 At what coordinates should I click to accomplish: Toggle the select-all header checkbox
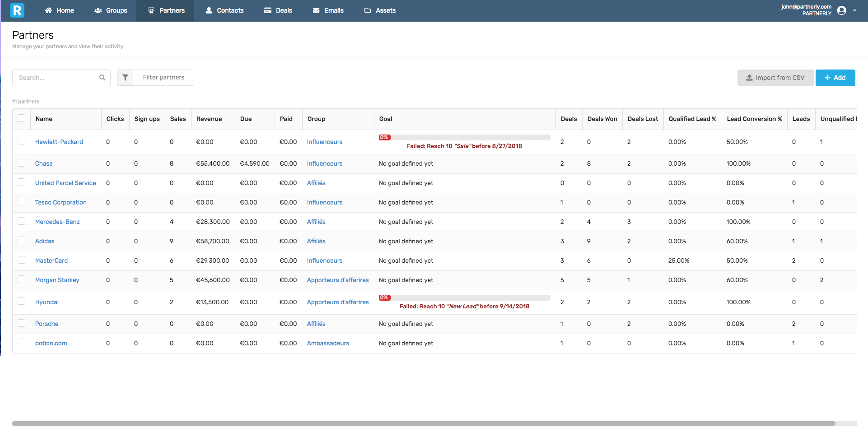pos(21,118)
